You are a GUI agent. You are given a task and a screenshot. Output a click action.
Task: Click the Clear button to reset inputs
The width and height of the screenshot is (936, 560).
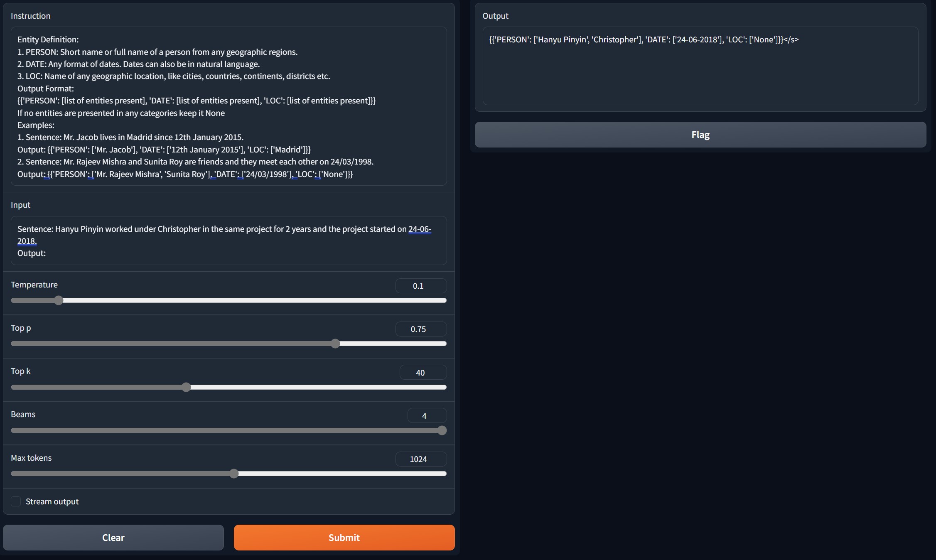(113, 537)
